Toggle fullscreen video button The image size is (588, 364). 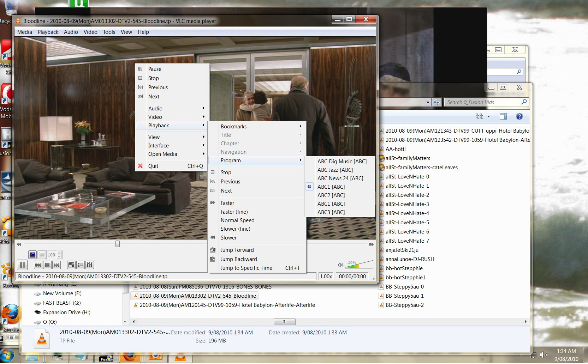coord(71,265)
